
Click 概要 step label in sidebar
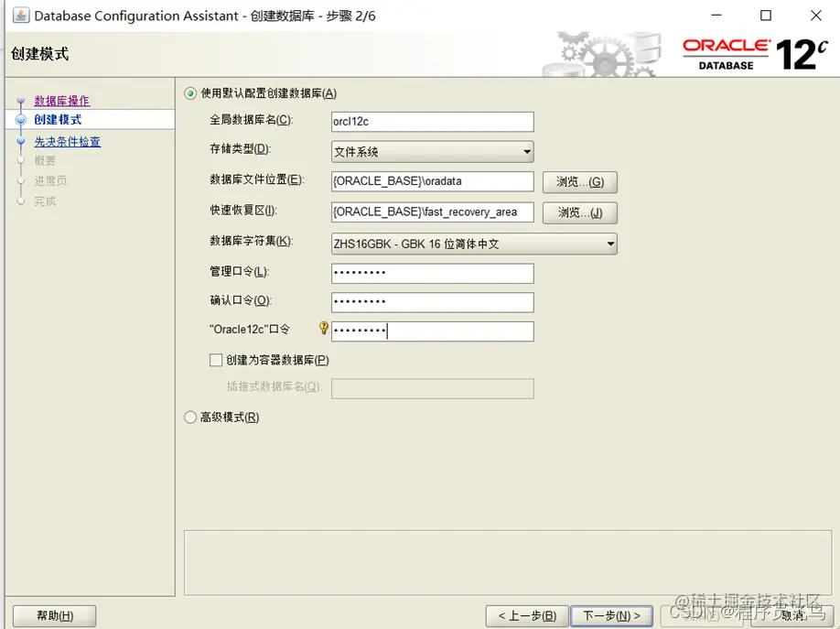click(45, 160)
